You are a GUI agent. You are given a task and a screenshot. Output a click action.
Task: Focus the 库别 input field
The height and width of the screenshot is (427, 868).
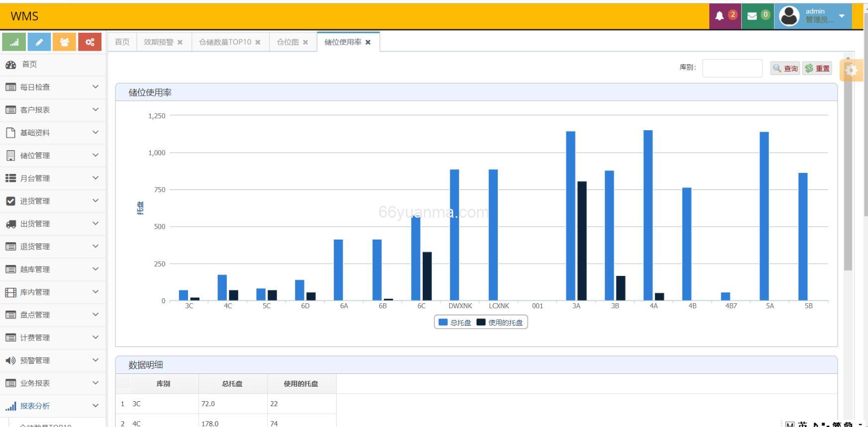coord(732,68)
